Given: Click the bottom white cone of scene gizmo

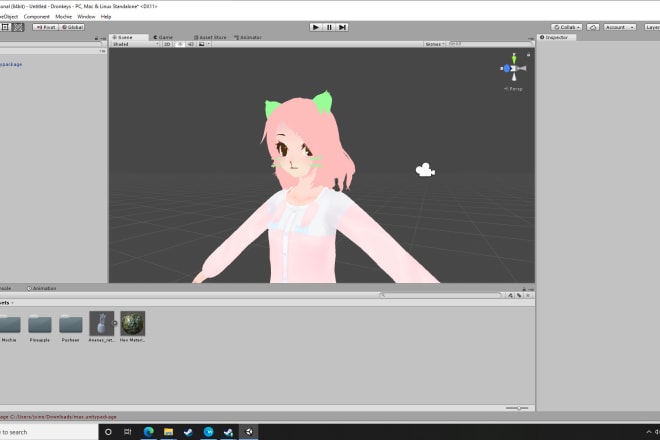Looking at the screenshot, I should point(514,77).
